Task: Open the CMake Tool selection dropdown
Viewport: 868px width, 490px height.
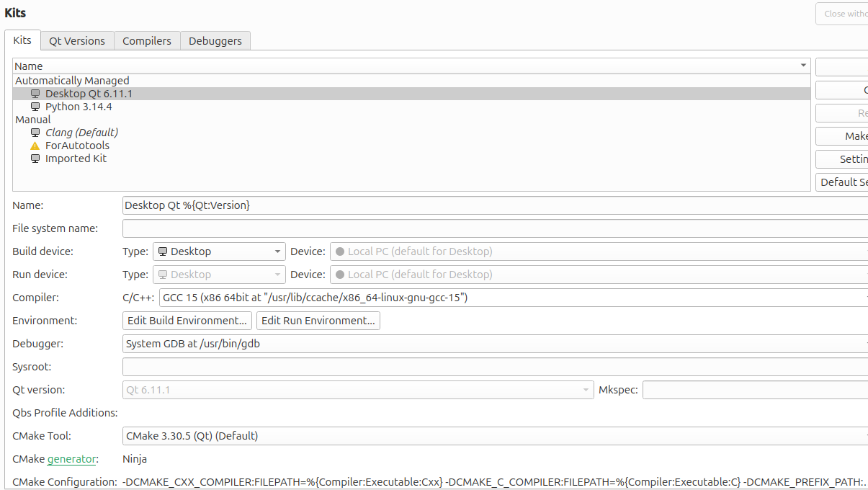Action: pos(496,436)
